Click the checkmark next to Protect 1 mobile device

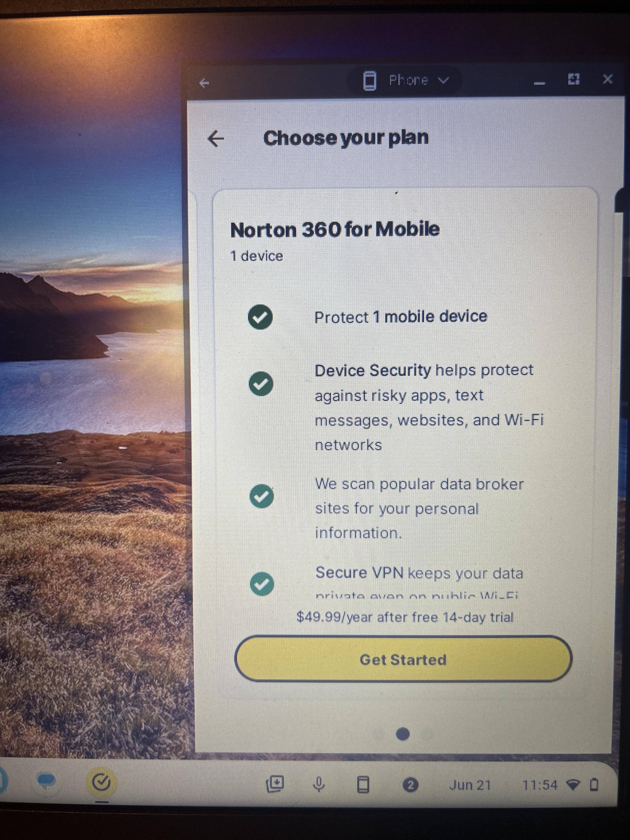[x=260, y=317]
